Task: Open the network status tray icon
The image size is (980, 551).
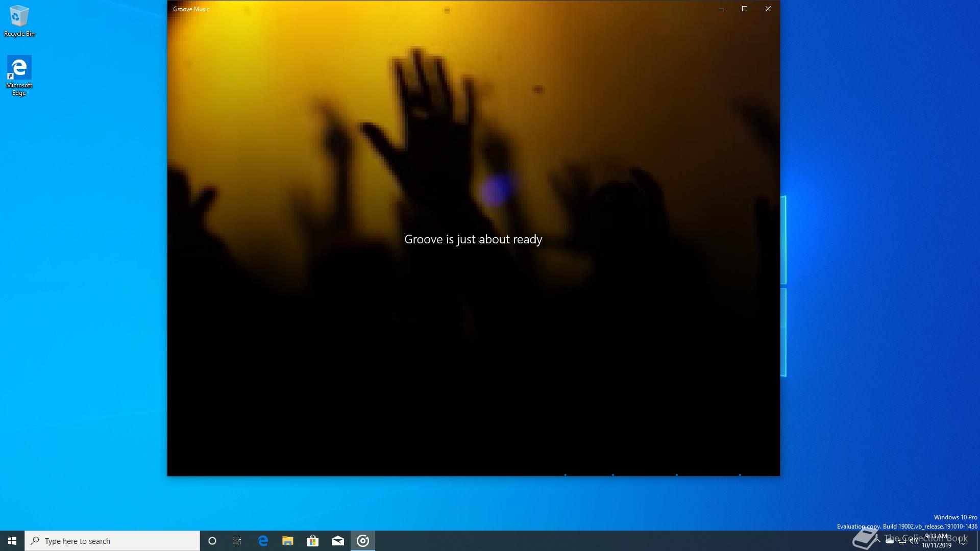Action: click(902, 541)
